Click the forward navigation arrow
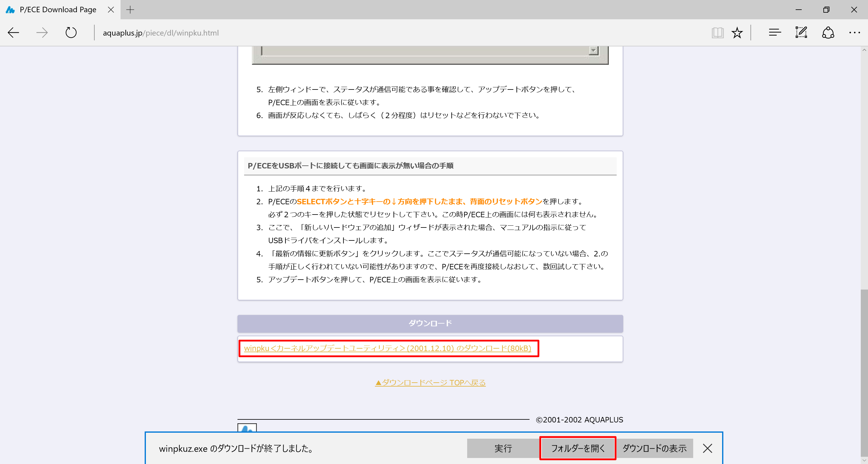This screenshot has width=868, height=464. [x=42, y=33]
